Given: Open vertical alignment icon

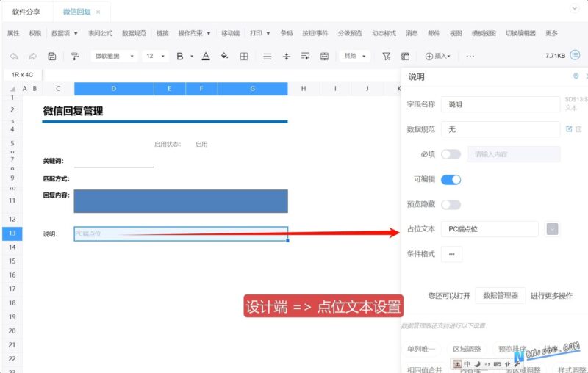Looking at the screenshot, I should click(287, 57).
